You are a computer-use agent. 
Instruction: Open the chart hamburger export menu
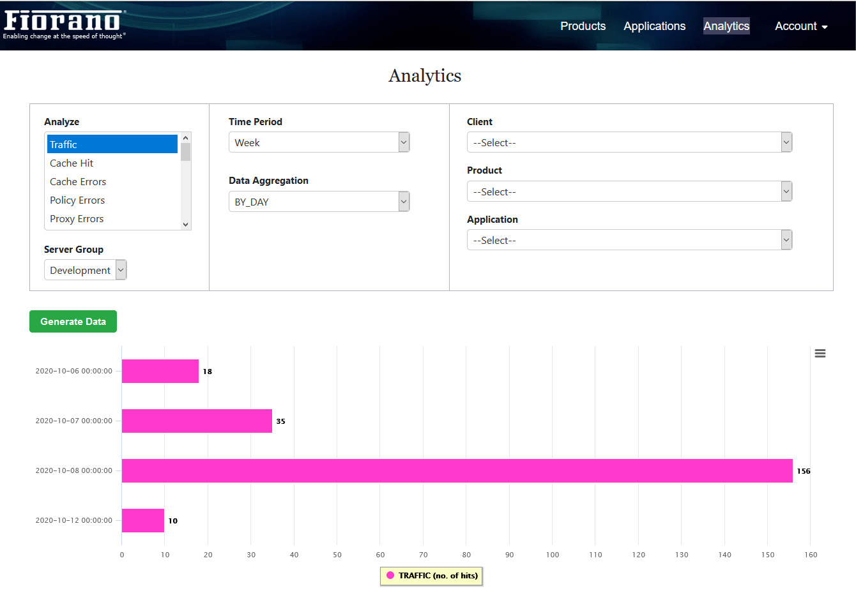[820, 354]
